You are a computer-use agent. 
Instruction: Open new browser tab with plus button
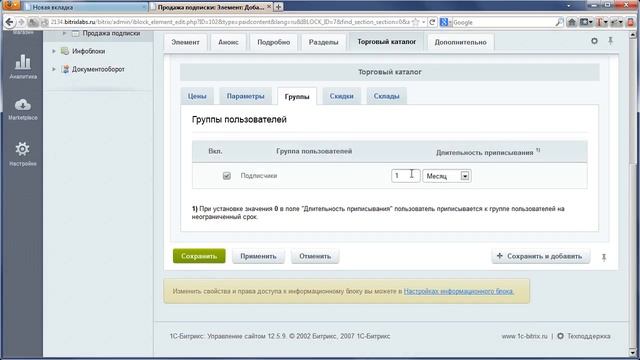(x=278, y=7)
